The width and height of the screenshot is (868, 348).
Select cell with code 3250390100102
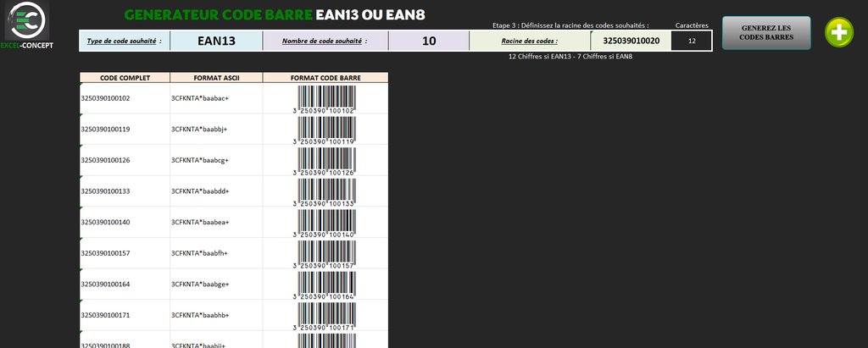[125, 98]
